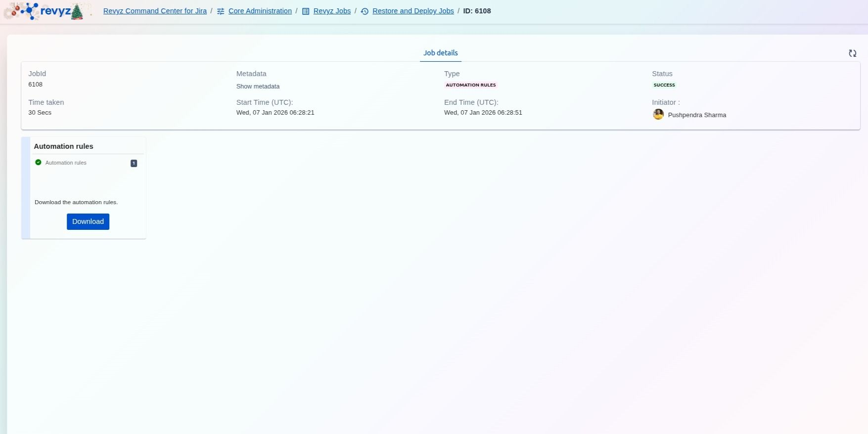868x434 pixels.
Task: Switch to the Job details tab
Action: tap(440, 53)
